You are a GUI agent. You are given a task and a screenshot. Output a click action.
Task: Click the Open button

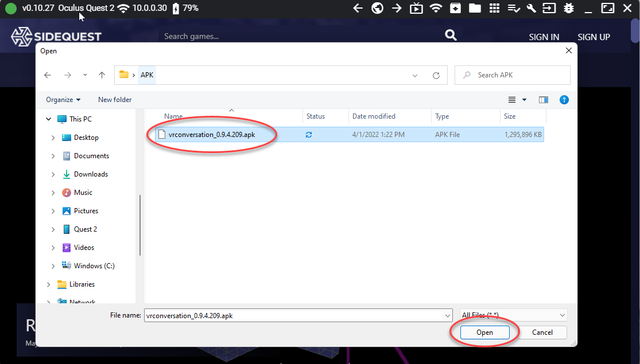[x=484, y=332]
